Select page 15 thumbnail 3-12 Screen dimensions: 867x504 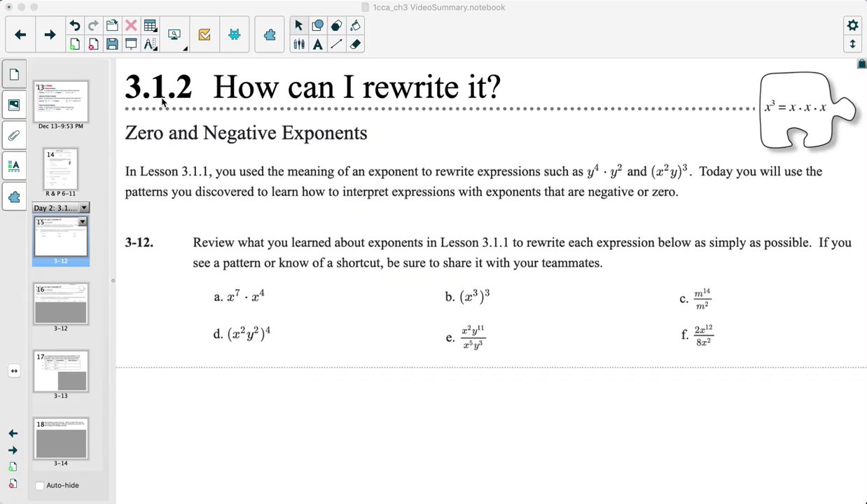[61, 237]
